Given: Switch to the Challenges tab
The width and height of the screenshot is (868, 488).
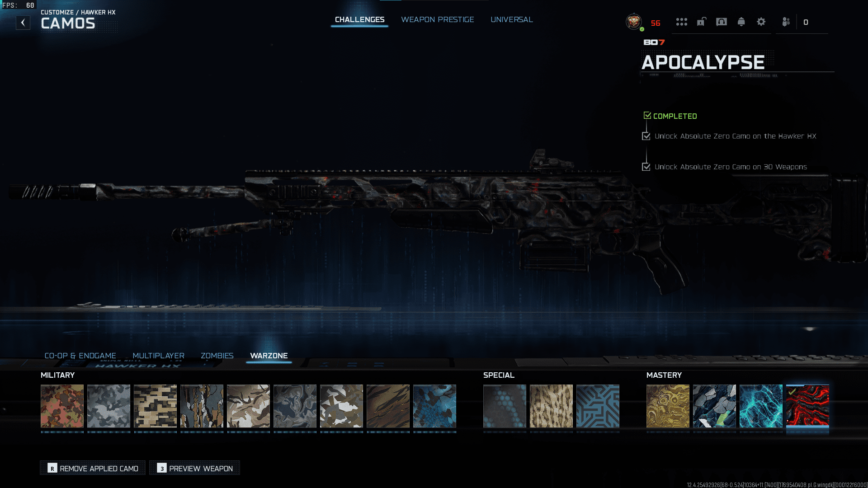Looking at the screenshot, I should coord(360,19).
